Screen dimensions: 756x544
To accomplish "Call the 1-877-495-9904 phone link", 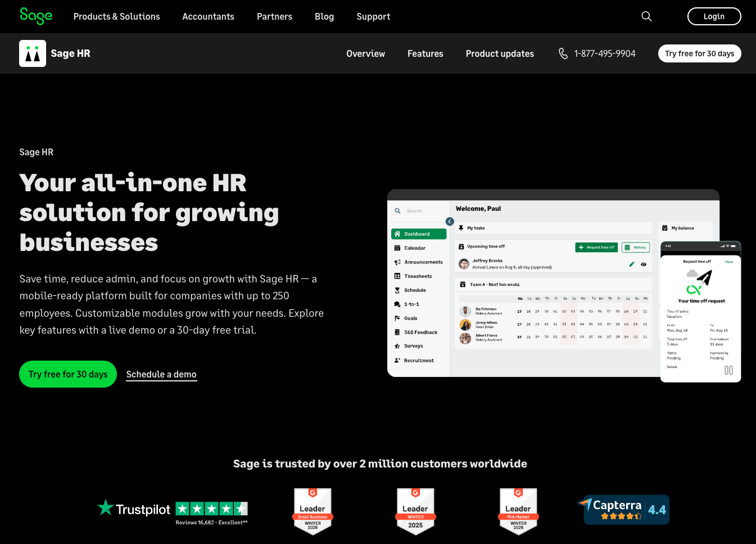I will 605,53.
